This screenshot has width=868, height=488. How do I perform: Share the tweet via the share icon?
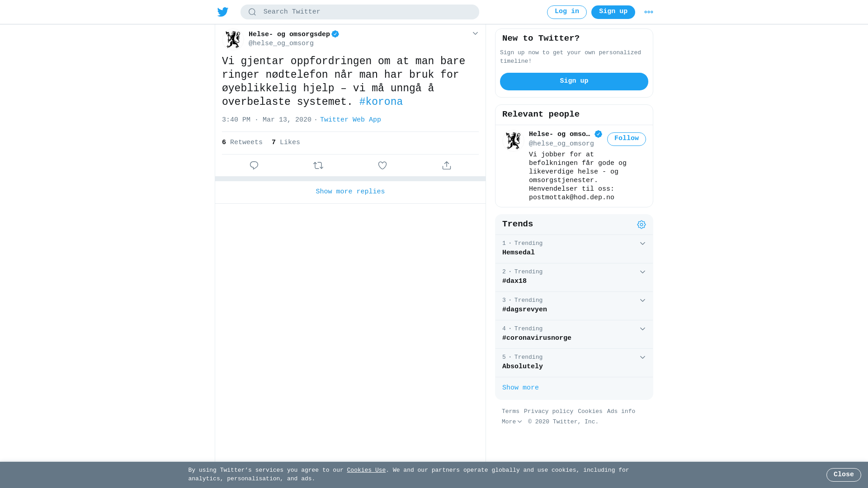coord(447,165)
